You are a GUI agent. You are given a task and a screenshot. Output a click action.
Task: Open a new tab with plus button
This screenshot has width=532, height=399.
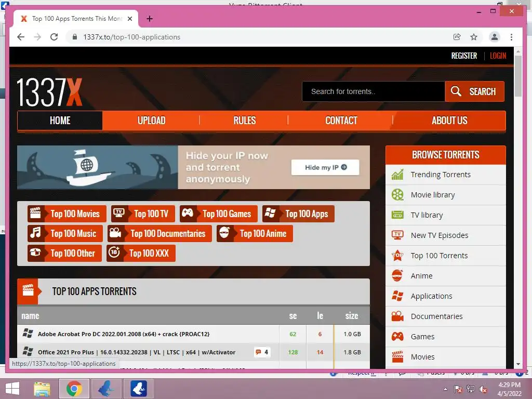(x=150, y=19)
